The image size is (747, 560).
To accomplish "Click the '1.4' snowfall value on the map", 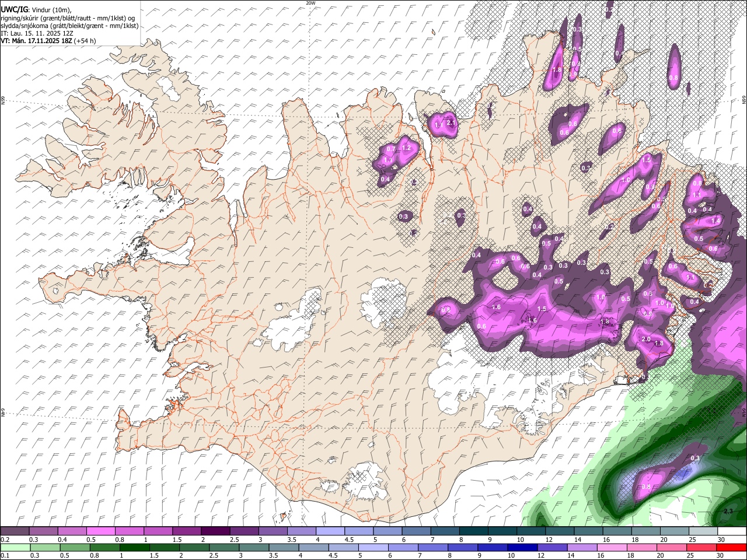I will point(715,220).
